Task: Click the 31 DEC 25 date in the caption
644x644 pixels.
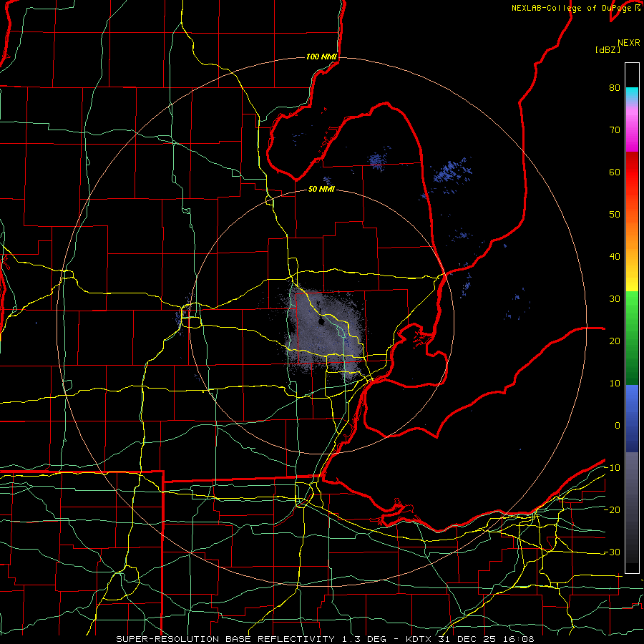Action: click(x=469, y=639)
